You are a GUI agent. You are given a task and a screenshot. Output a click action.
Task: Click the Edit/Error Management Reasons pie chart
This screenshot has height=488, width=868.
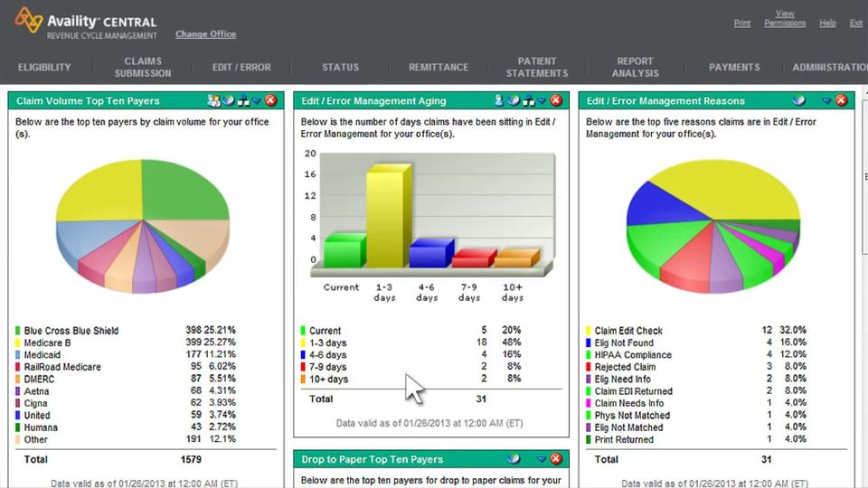[713, 226]
